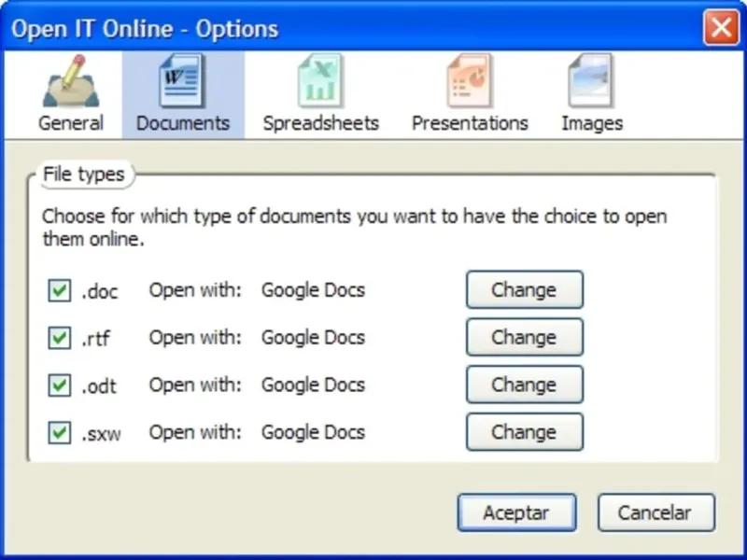
Task: Toggle the .rtf file type checkbox
Action: click(x=60, y=338)
